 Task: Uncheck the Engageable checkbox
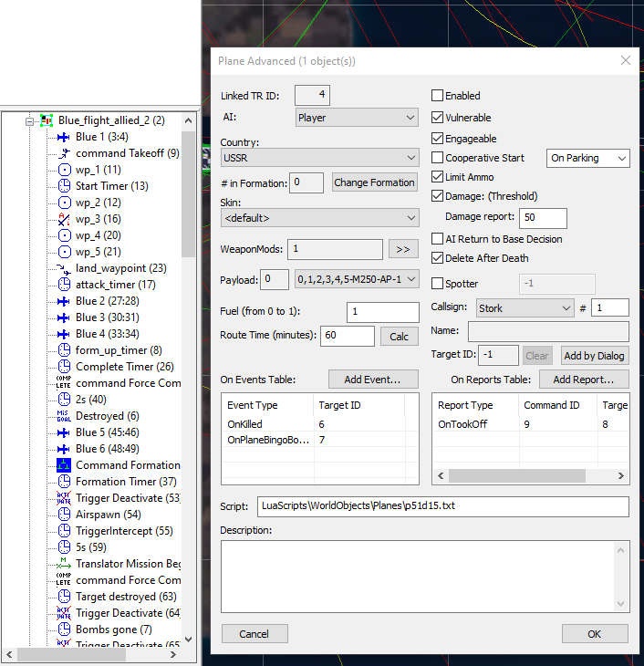(437, 139)
